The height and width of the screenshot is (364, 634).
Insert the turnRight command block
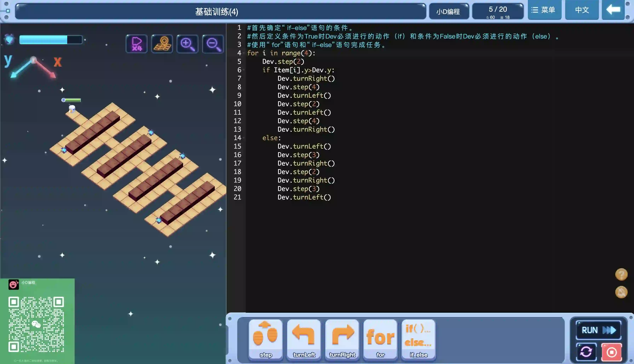[x=342, y=339]
